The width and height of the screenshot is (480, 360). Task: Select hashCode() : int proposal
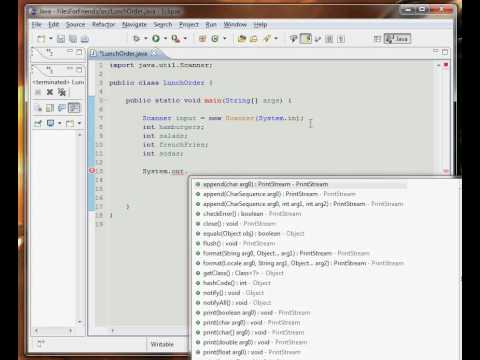pyautogui.click(x=237, y=283)
